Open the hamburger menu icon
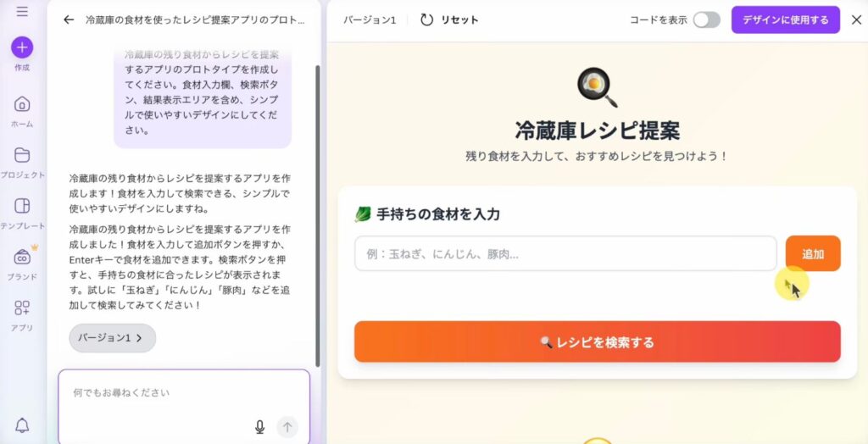The height and width of the screenshot is (444, 868). pyautogui.click(x=22, y=12)
